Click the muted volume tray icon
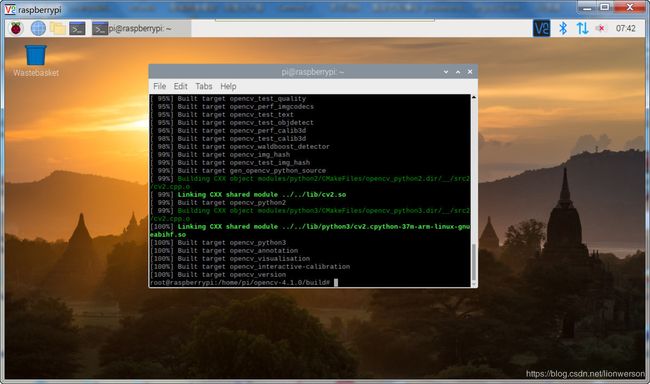The width and height of the screenshot is (650, 384). click(600, 28)
